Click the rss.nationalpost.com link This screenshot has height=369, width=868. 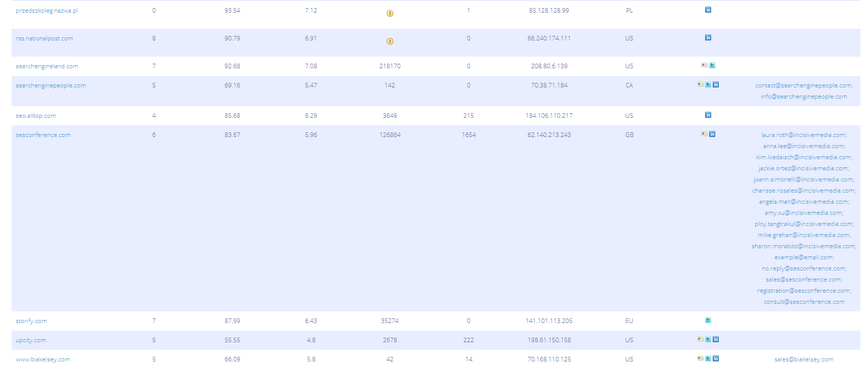click(45, 38)
